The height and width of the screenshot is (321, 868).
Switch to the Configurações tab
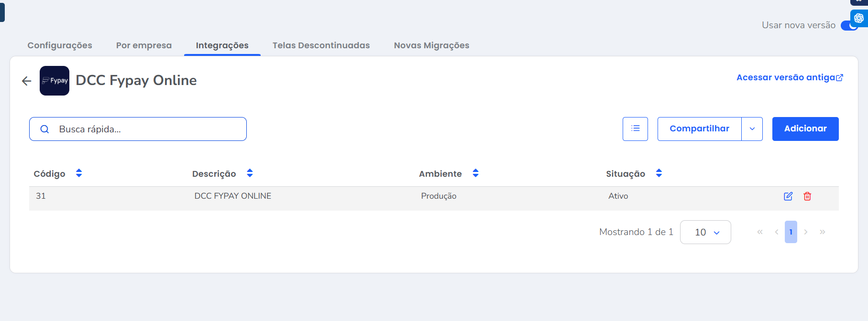[60, 45]
